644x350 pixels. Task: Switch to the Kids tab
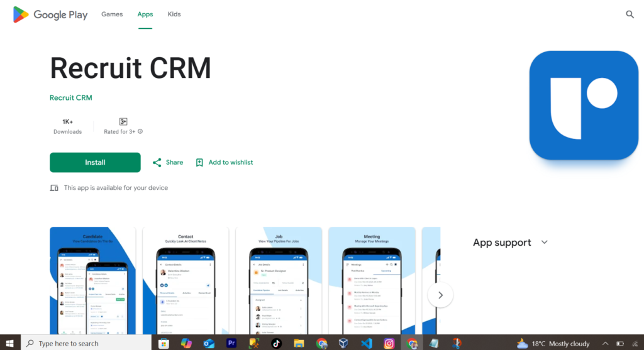174,14
